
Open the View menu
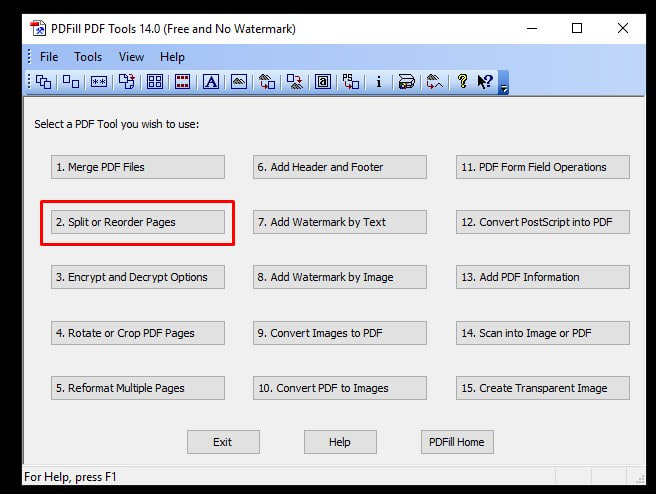131,57
